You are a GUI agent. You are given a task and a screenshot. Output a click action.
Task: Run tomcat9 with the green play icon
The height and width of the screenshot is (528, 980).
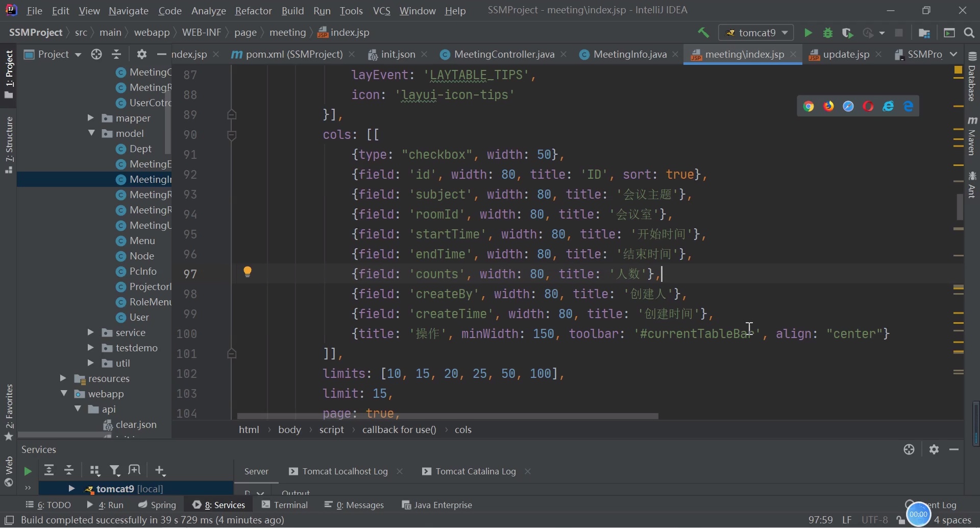(x=808, y=33)
